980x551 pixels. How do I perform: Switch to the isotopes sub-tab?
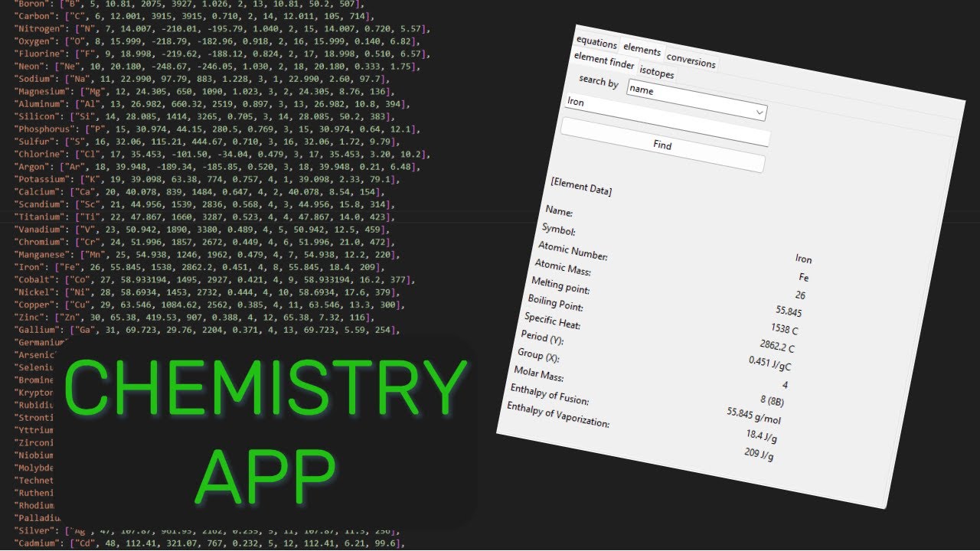(x=657, y=72)
